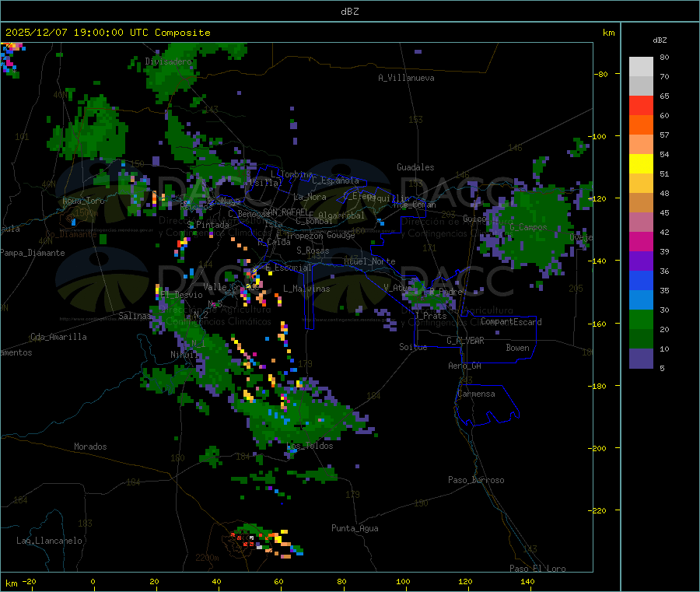The width and height of the screenshot is (700, 592).
Task: Select the 39 dBZ violet legend swatch
Action: click(641, 261)
